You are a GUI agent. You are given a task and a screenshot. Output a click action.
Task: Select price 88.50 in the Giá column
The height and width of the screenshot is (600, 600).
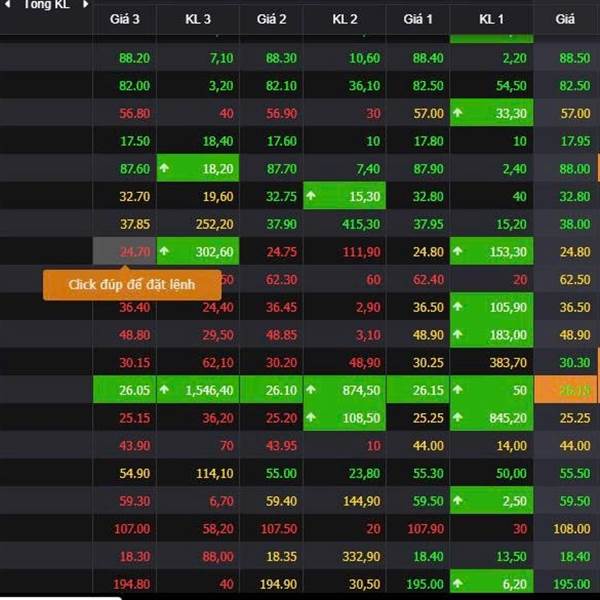[566, 58]
